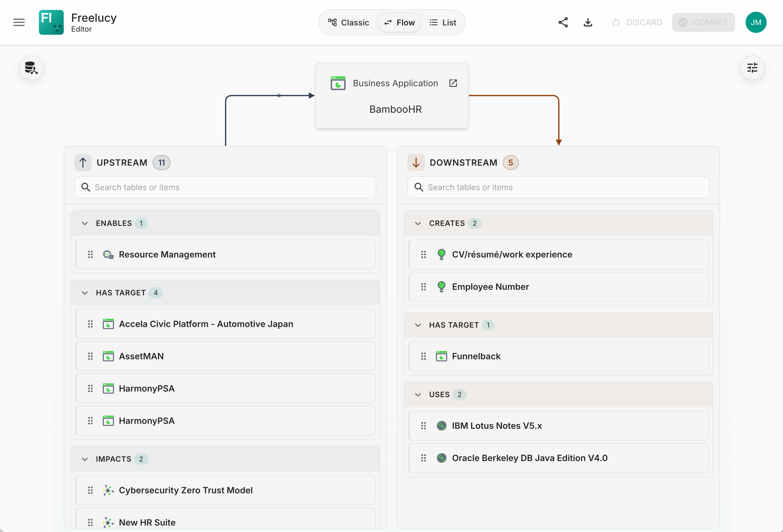The height and width of the screenshot is (532, 783).
Task: Collapse the USES group
Action: coord(418,394)
